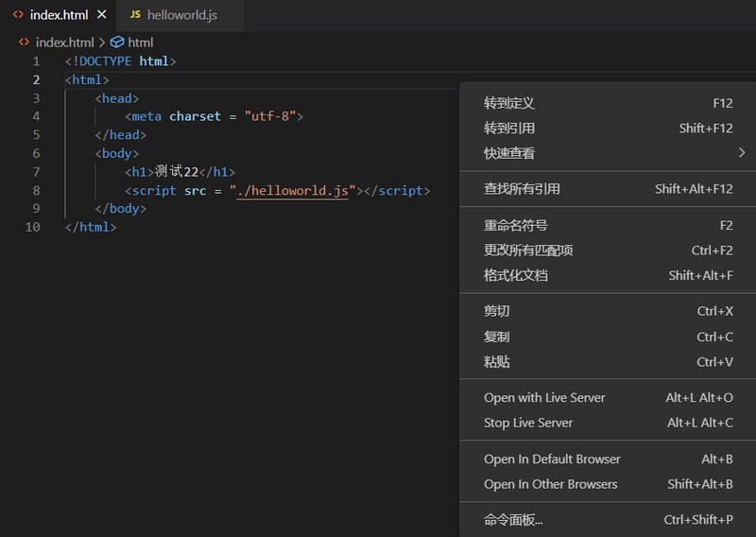This screenshot has height=537, width=756.
Task: Click the ./helloworld.js script link
Action: (292, 191)
